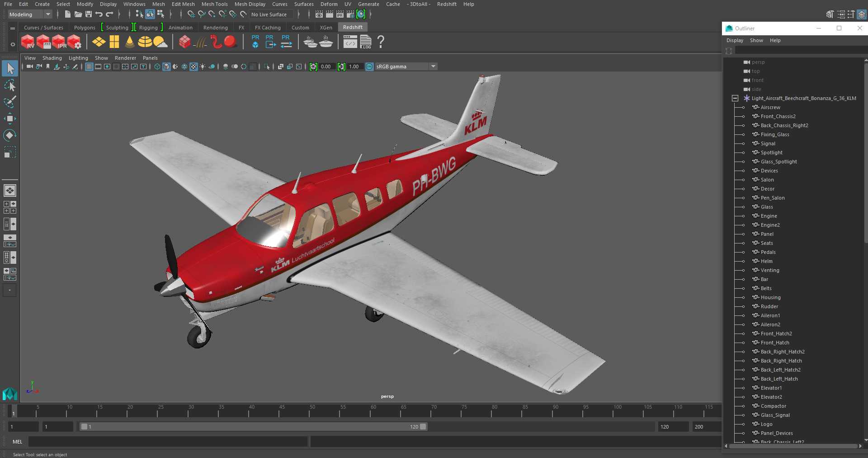Activate the Lasso select tool
This screenshot has width=868, height=458.
pos(10,85)
